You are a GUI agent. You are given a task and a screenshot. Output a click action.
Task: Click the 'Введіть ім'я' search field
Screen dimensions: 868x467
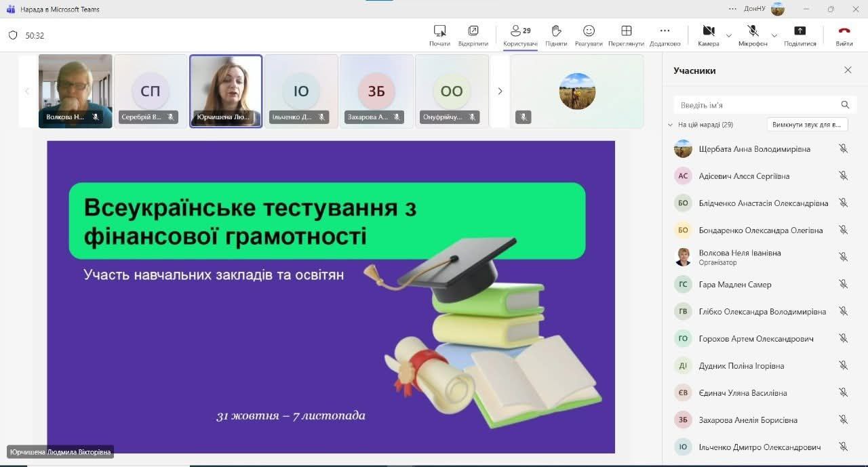(x=756, y=105)
